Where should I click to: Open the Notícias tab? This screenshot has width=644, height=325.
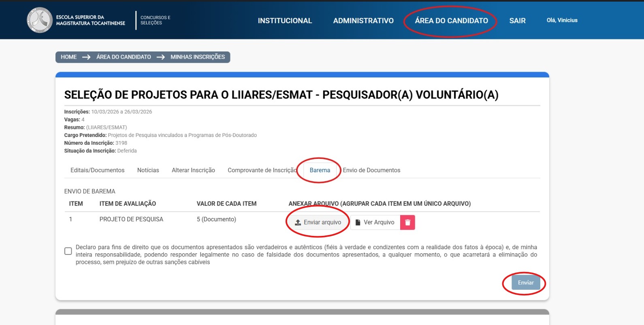(148, 170)
